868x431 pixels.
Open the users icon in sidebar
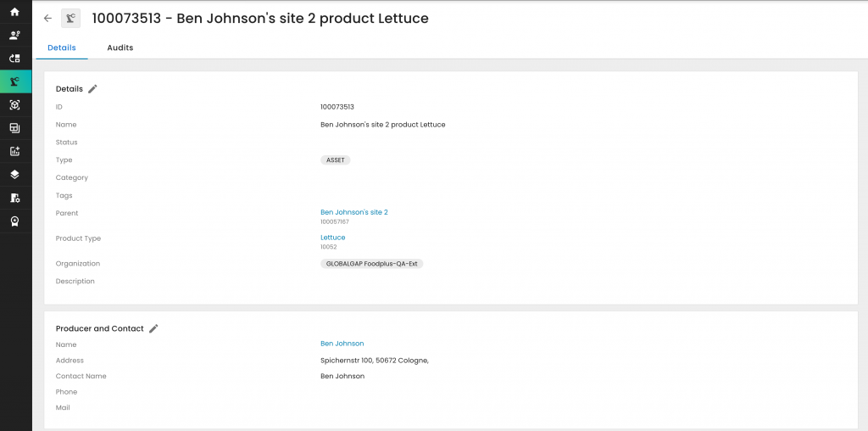pyautogui.click(x=14, y=36)
